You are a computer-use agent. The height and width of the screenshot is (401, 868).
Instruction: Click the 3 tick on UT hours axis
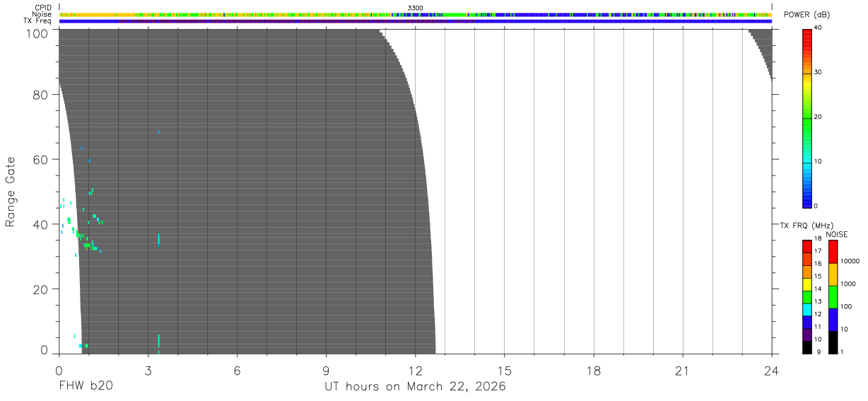(148, 370)
